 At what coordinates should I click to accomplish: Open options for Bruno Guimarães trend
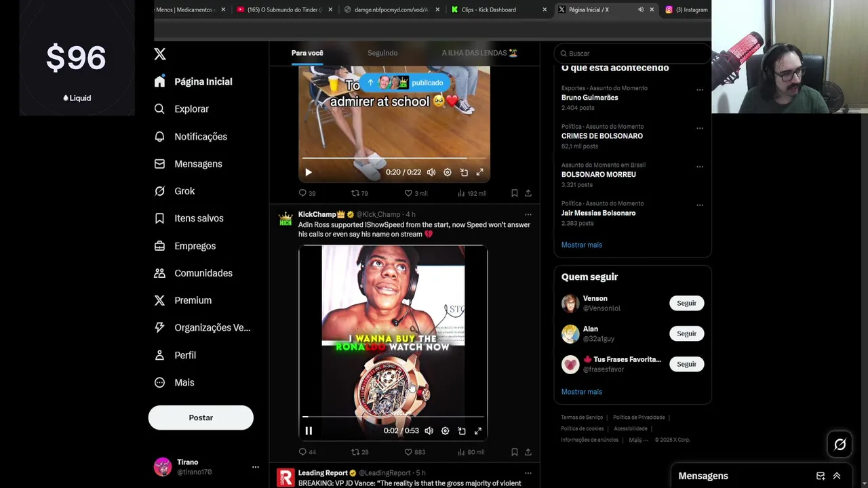(700, 89)
